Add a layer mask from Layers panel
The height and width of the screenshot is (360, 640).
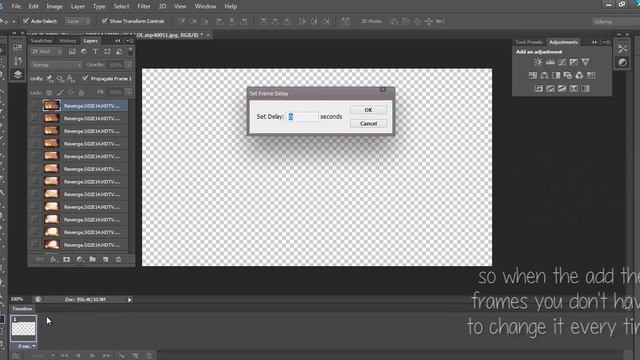pos(67,260)
